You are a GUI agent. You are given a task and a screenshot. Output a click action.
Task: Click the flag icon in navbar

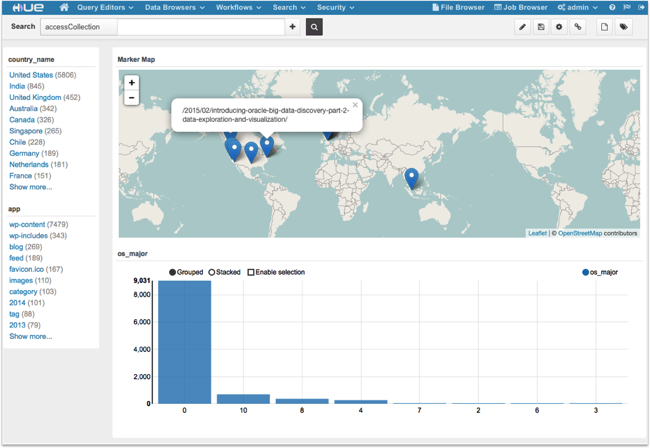coord(627,7)
